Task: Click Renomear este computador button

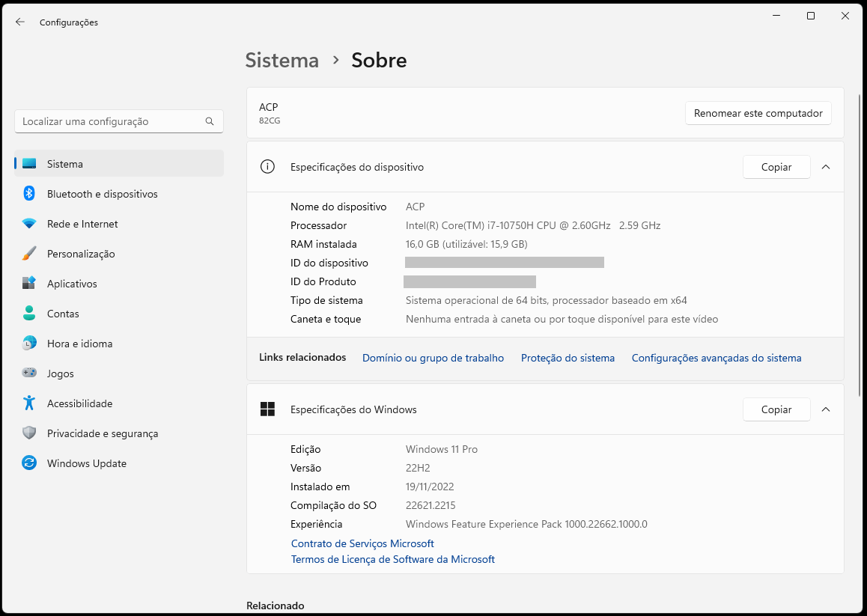Action: (758, 113)
